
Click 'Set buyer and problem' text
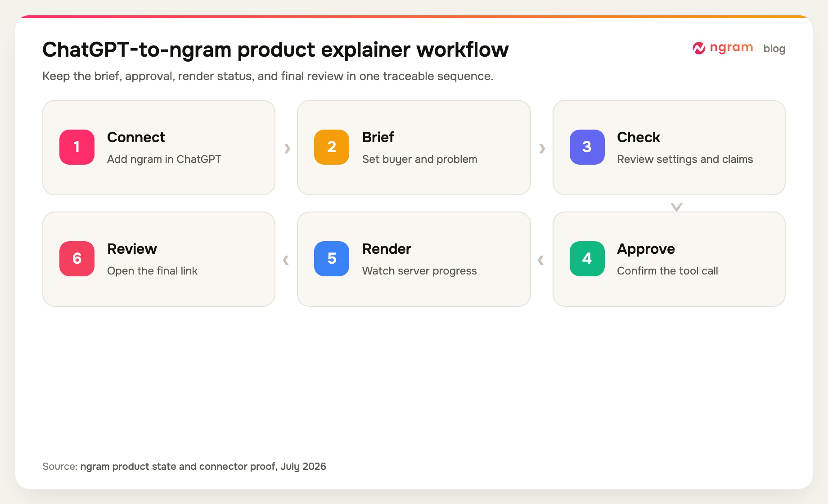419,159
